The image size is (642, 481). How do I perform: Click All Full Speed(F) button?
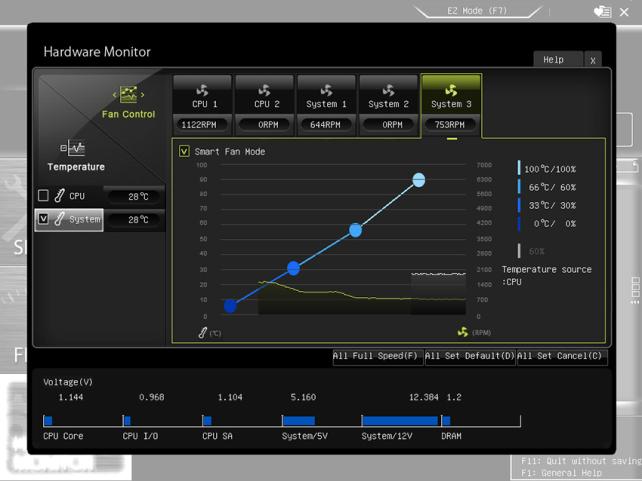[378, 356]
